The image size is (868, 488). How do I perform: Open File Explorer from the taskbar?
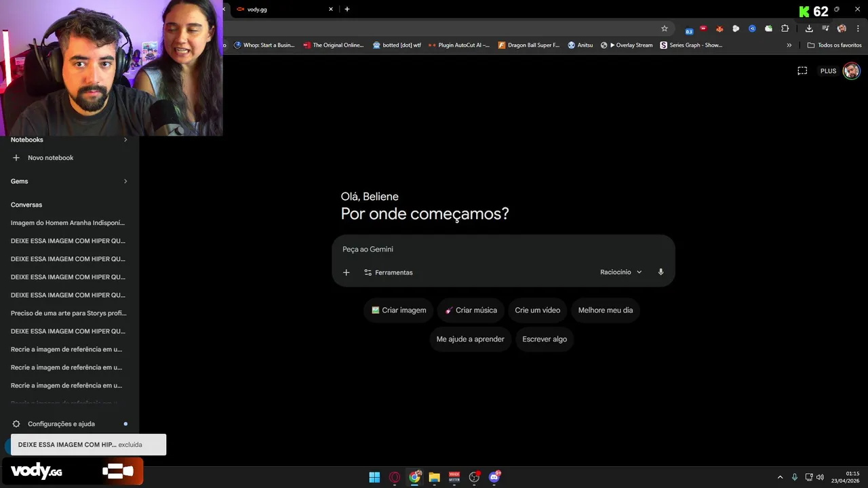click(x=434, y=477)
